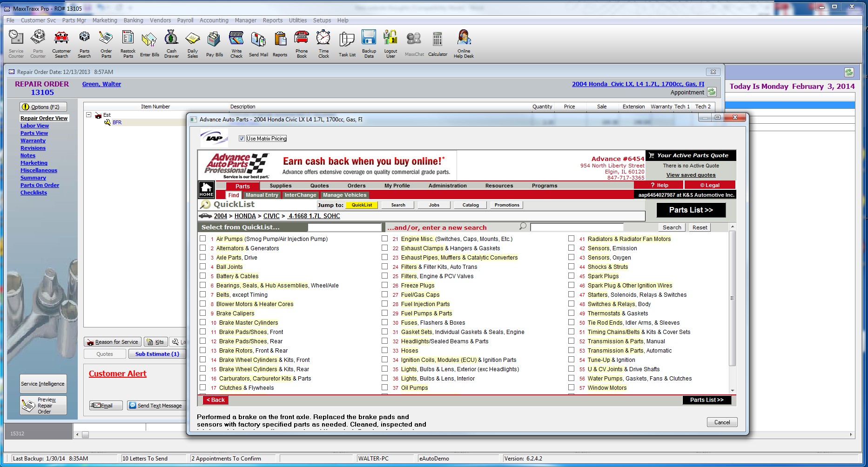The image size is (868, 467).
Task: Click the down arrow of the QuickList scrollbar
Action: [x=732, y=390]
